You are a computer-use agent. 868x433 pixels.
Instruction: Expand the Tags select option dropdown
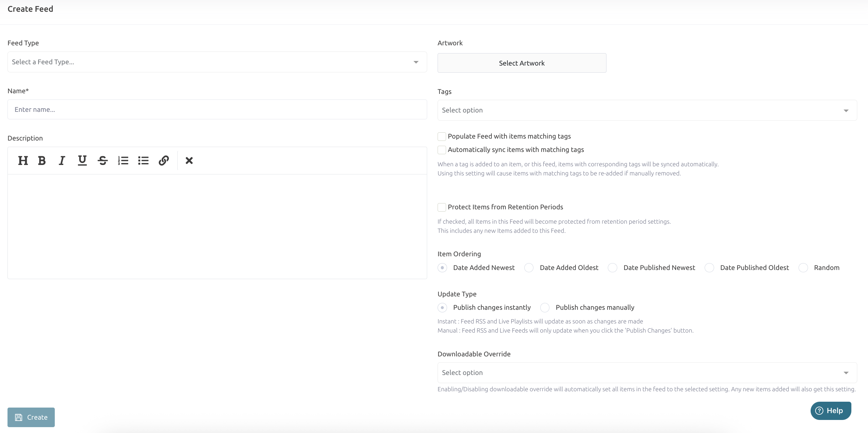[647, 111]
